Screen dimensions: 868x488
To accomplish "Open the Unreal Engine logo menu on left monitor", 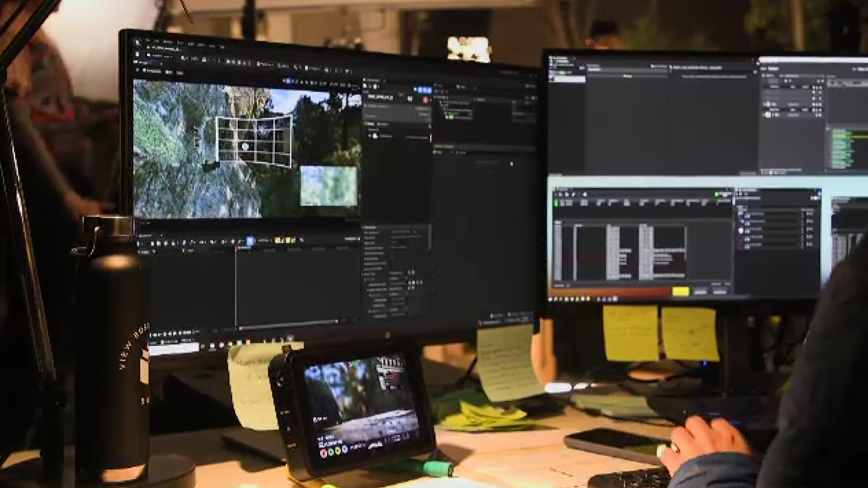I will point(138,42).
